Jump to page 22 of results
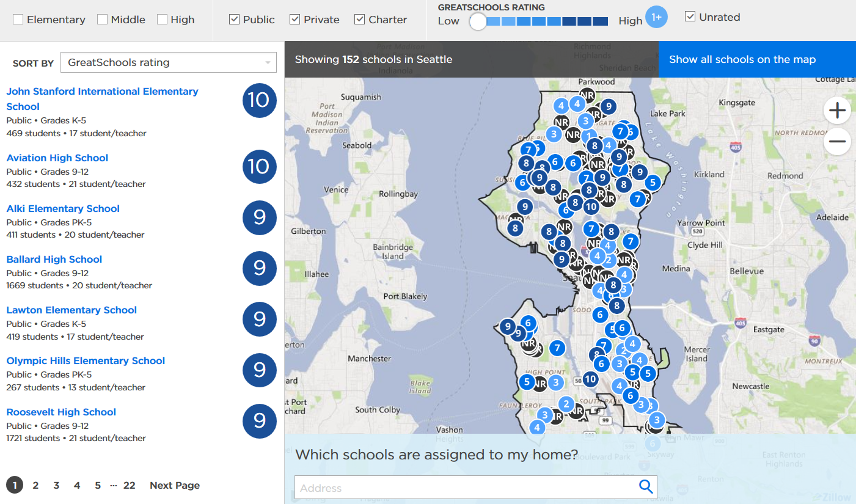The width and height of the screenshot is (856, 504). click(x=129, y=485)
